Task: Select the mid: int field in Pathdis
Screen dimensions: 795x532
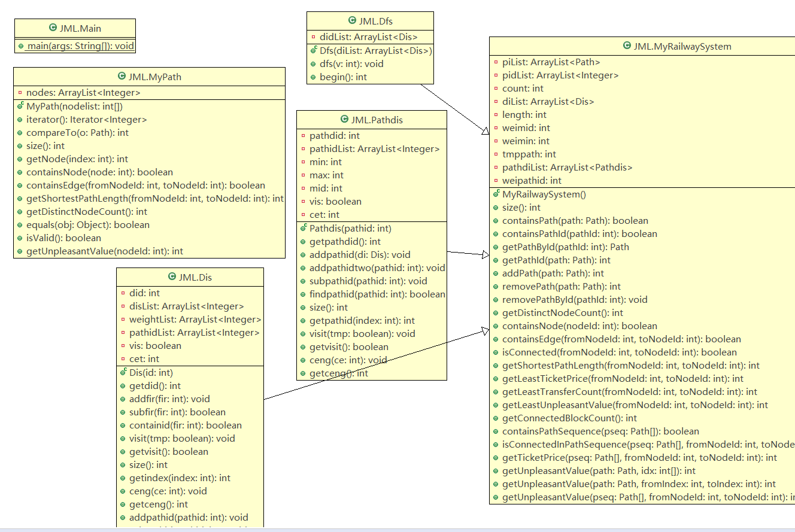Action: tap(325, 189)
